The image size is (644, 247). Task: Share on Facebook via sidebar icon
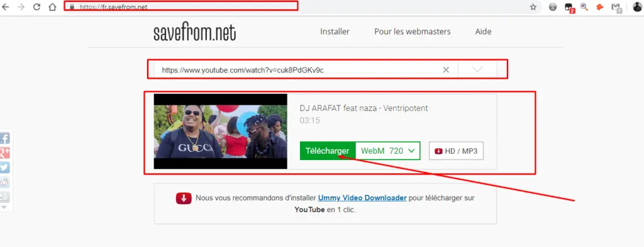coord(4,138)
